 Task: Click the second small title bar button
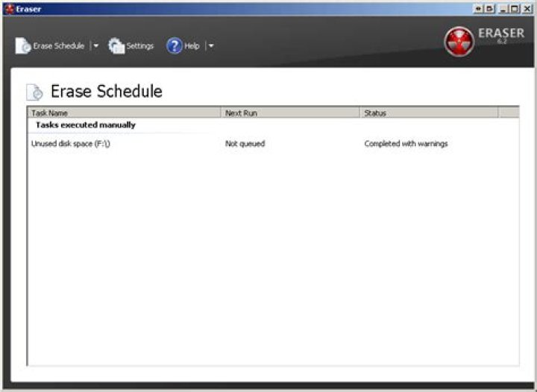490,9
